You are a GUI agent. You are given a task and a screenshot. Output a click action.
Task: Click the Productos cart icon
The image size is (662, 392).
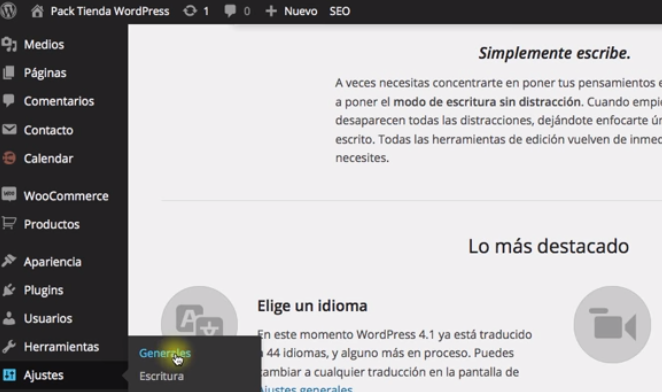[9, 223]
